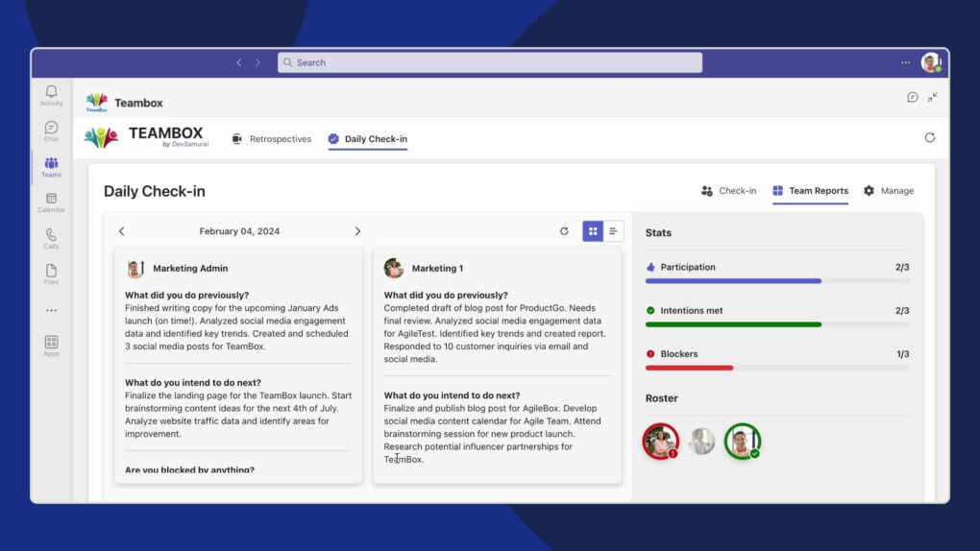980x551 pixels.
Task: Open more apps ellipsis in sidebar
Action: (51, 310)
